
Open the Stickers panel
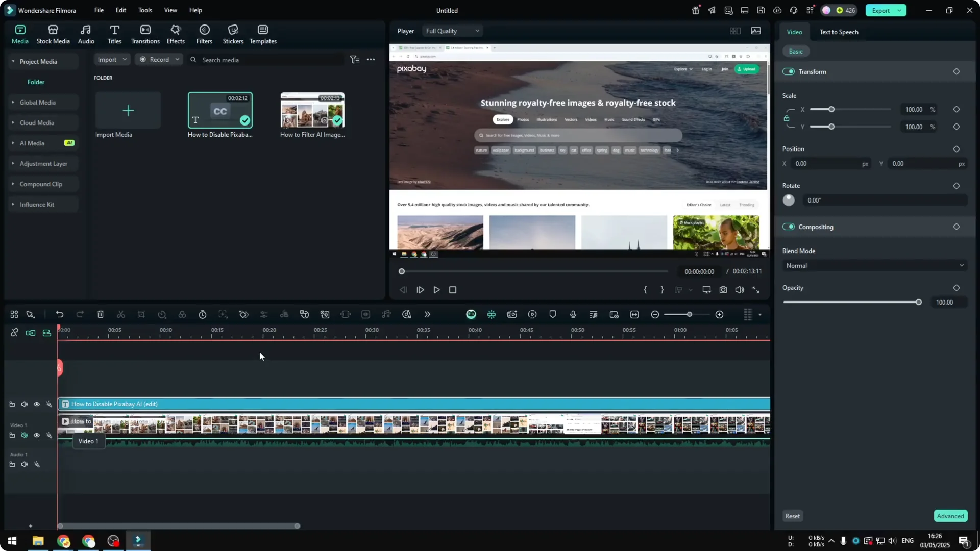[x=233, y=34]
